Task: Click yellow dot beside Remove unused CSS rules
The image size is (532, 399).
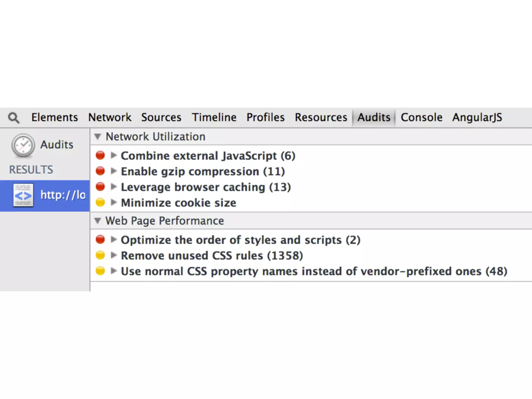Action: pos(100,255)
